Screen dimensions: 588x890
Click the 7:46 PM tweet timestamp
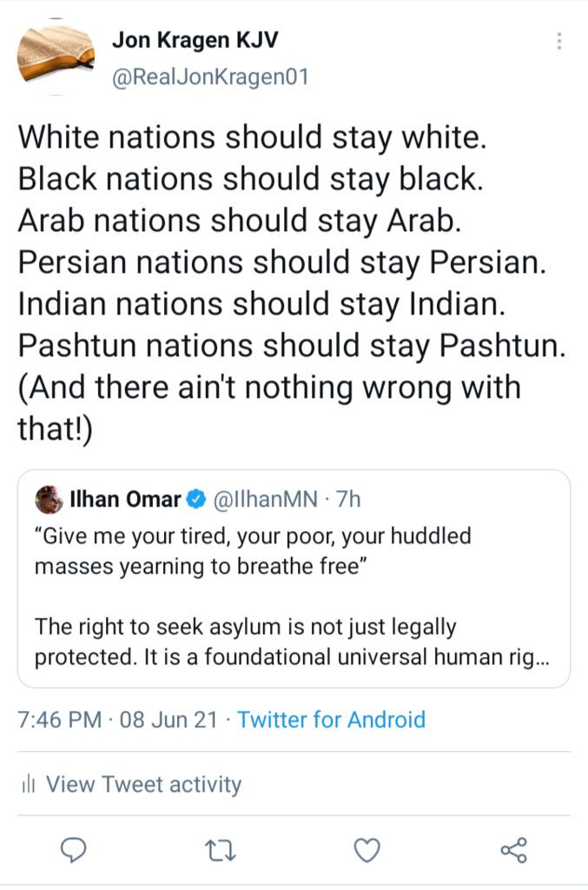[57, 720]
